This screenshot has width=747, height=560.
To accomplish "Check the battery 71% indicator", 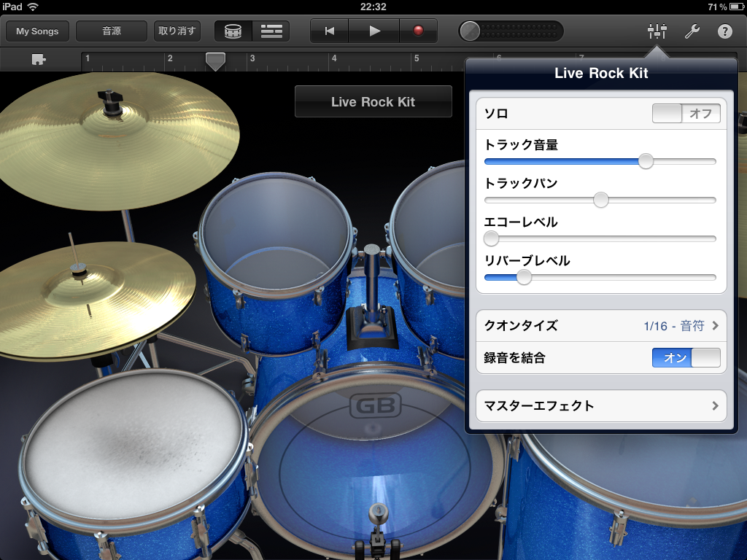I will pos(725,7).
